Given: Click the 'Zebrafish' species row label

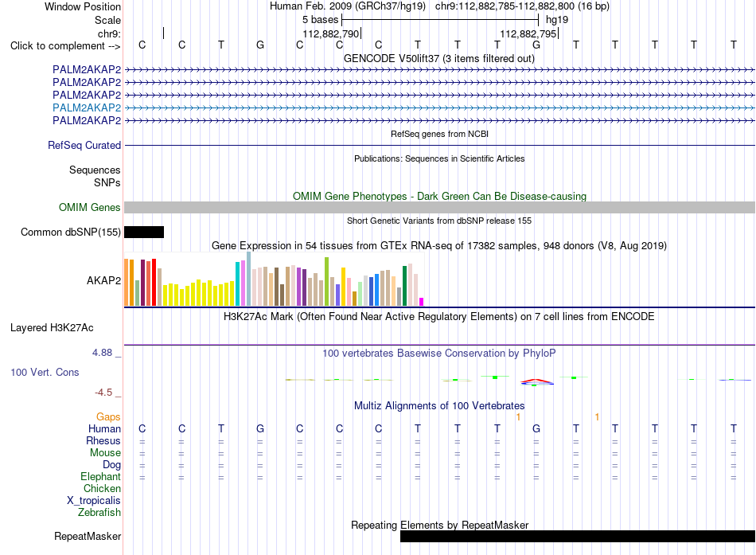Looking at the screenshot, I should point(99,513).
